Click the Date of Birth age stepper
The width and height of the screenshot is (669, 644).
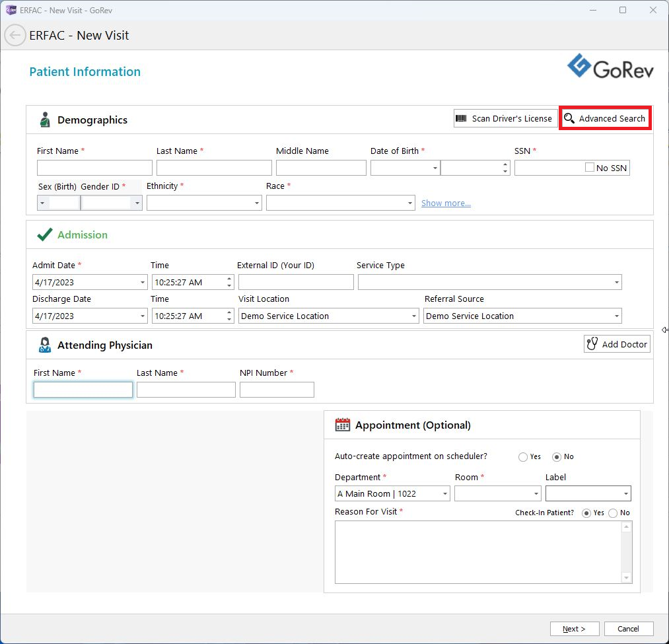pyautogui.click(x=505, y=168)
